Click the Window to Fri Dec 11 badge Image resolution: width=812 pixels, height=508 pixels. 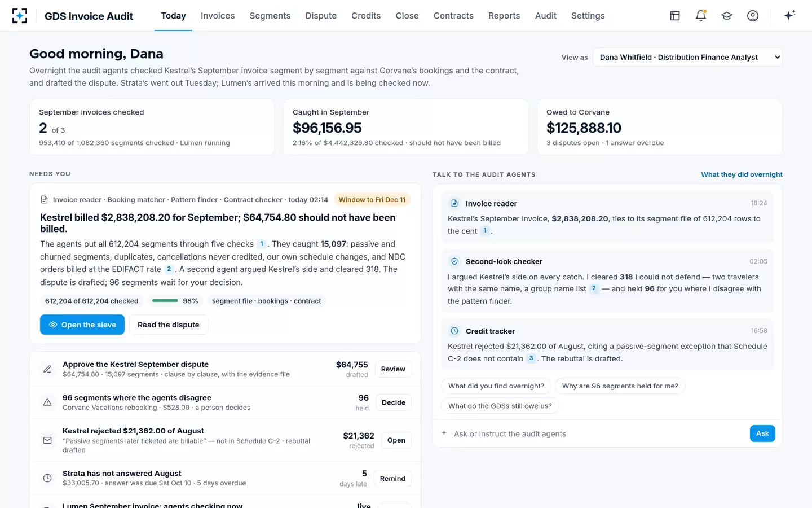pyautogui.click(x=372, y=200)
